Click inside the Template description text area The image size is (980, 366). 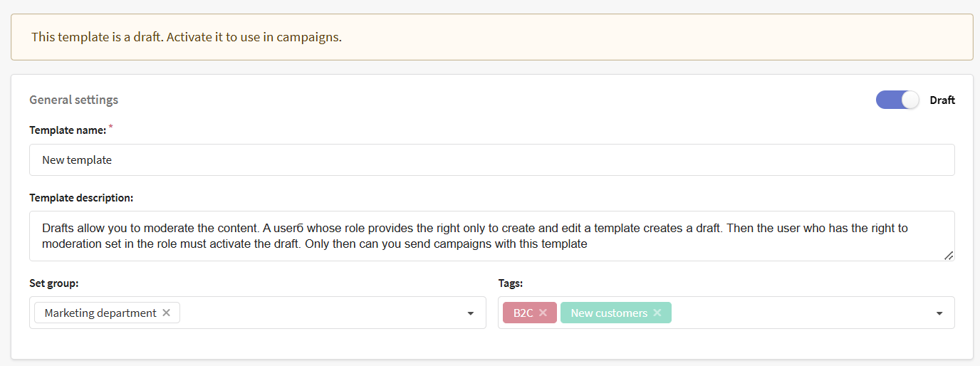[491, 236]
